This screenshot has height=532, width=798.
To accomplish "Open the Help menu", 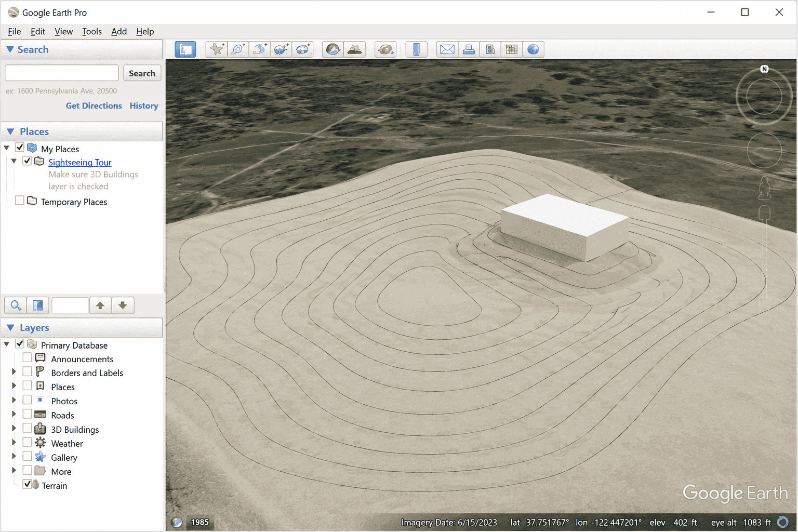I will click(145, 32).
